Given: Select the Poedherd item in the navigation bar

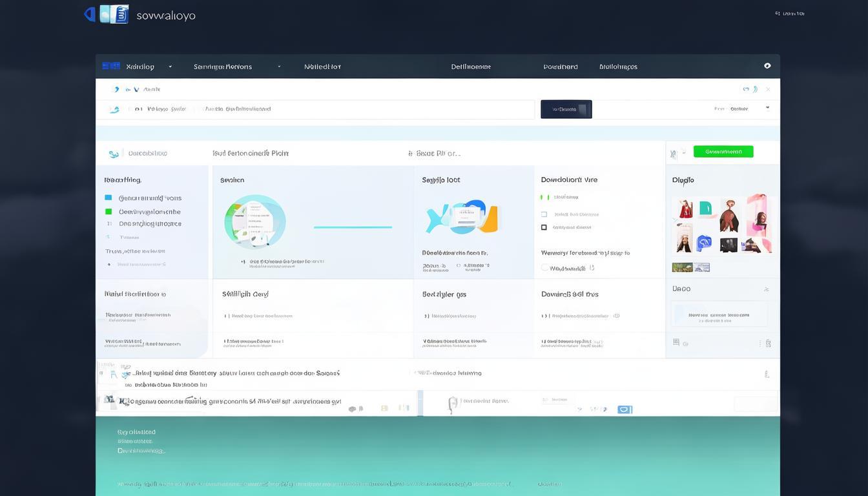Looking at the screenshot, I should (560, 67).
